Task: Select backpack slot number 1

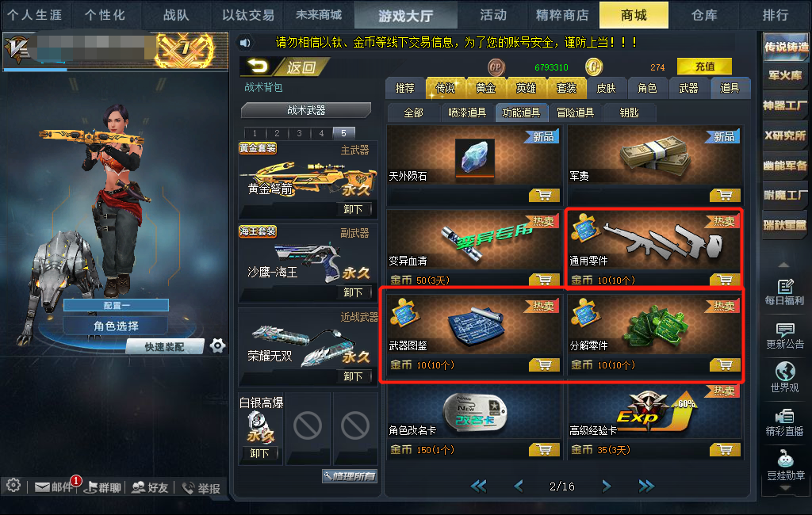Action: [255, 133]
